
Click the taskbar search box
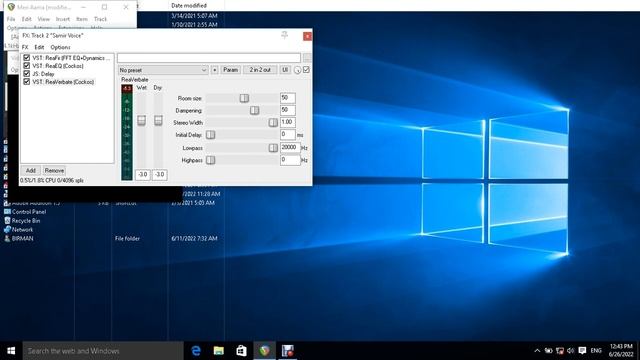tap(103, 351)
